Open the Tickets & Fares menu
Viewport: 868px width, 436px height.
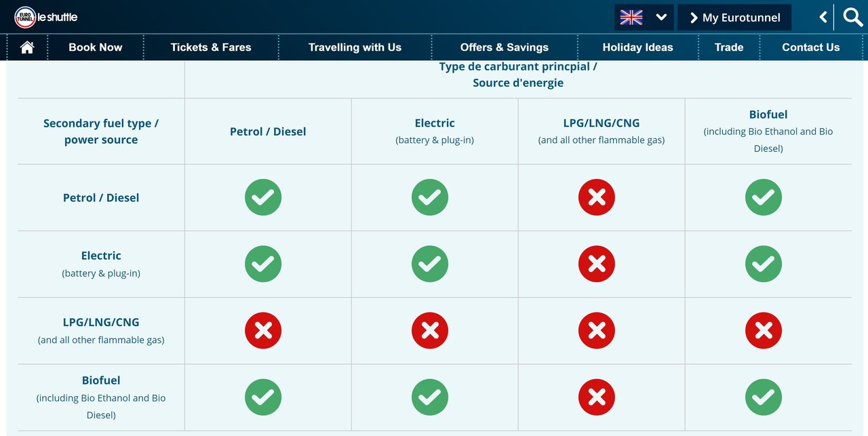click(x=211, y=47)
